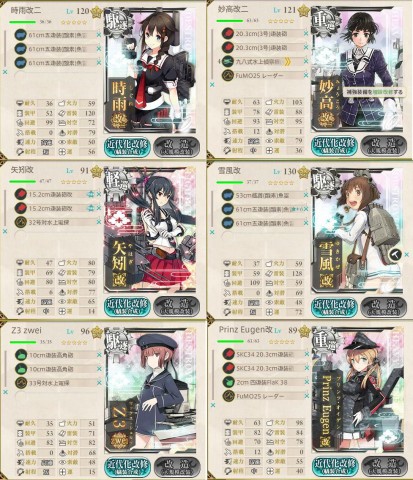Remove Shigure's first 61cm torpedo equipment
The height and width of the screenshot is (480, 413).
(99, 35)
